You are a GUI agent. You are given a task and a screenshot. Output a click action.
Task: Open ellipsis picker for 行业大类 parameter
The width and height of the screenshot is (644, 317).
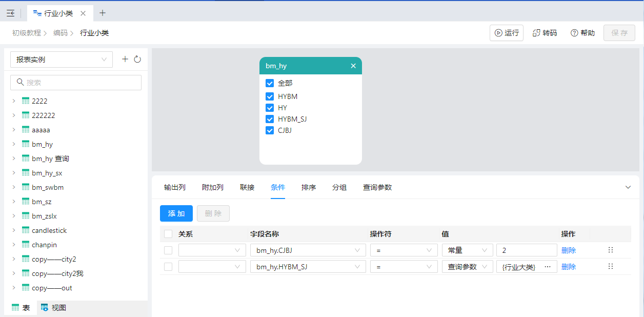[547, 267]
